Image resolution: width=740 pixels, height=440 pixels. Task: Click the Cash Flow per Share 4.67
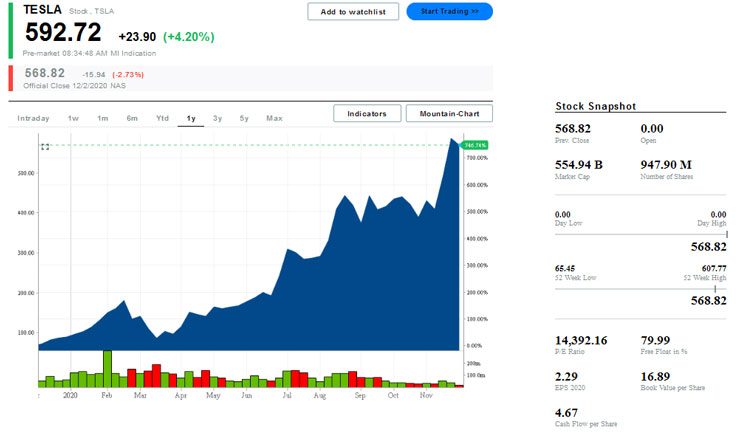[566, 413]
